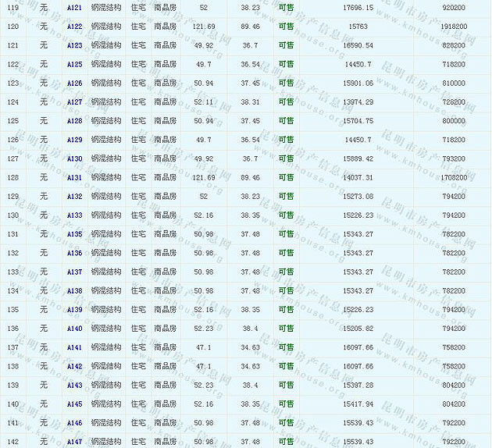Click the A138 room link

[74, 291]
